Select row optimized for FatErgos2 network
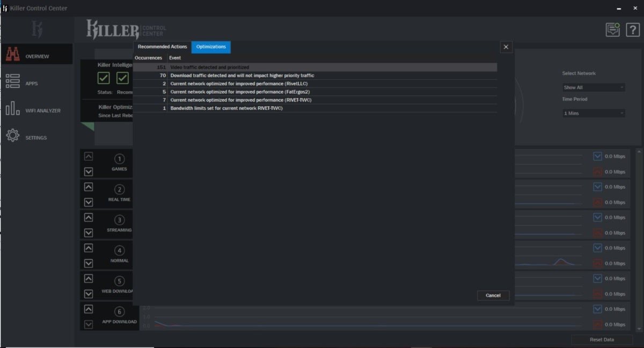This screenshot has width=644, height=348. click(315, 92)
